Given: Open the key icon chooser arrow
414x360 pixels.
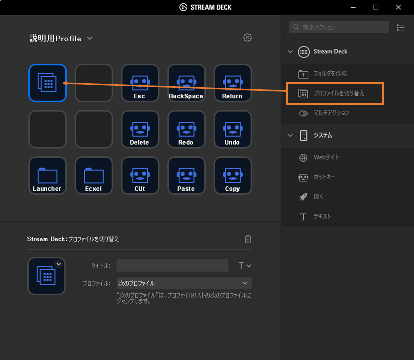Looking at the screenshot, I should pyautogui.click(x=59, y=264).
